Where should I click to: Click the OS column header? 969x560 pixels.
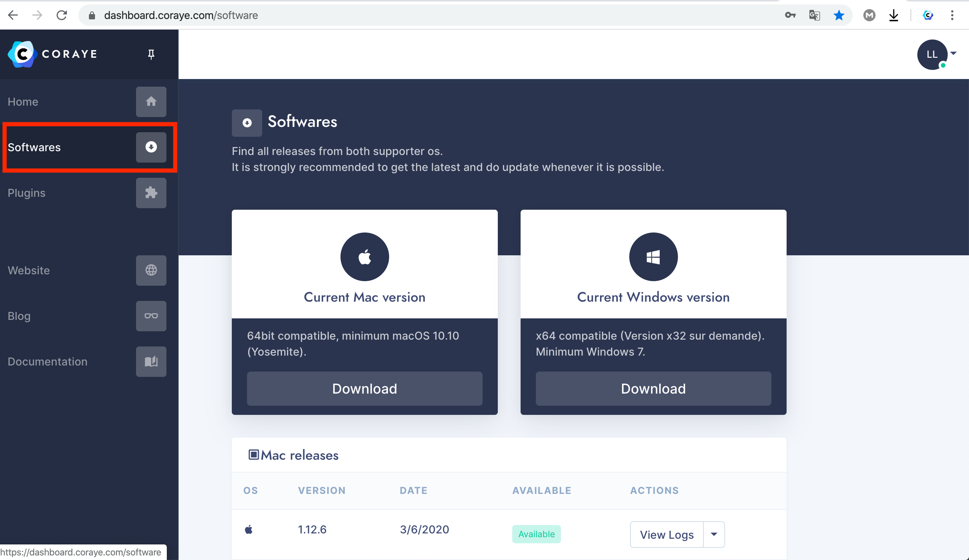(x=251, y=490)
